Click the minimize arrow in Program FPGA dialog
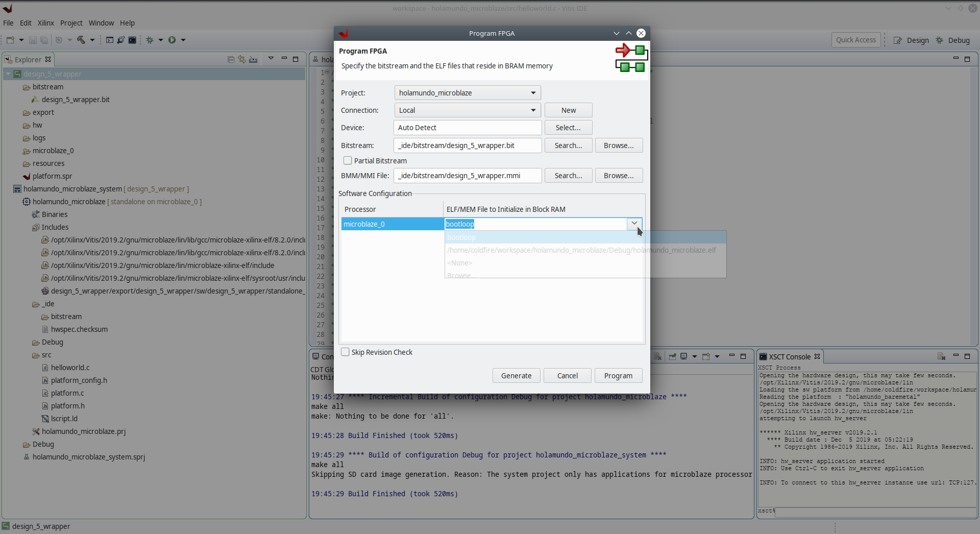Image resolution: width=980 pixels, height=534 pixels. (617, 33)
